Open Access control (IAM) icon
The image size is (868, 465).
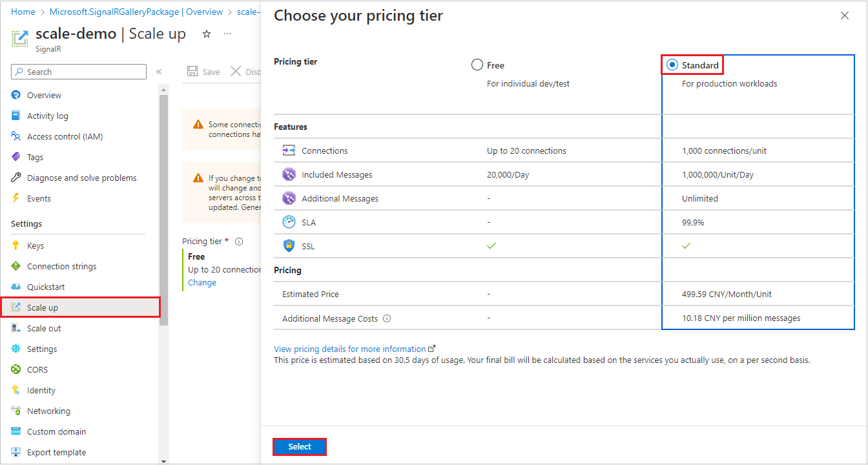(16, 136)
